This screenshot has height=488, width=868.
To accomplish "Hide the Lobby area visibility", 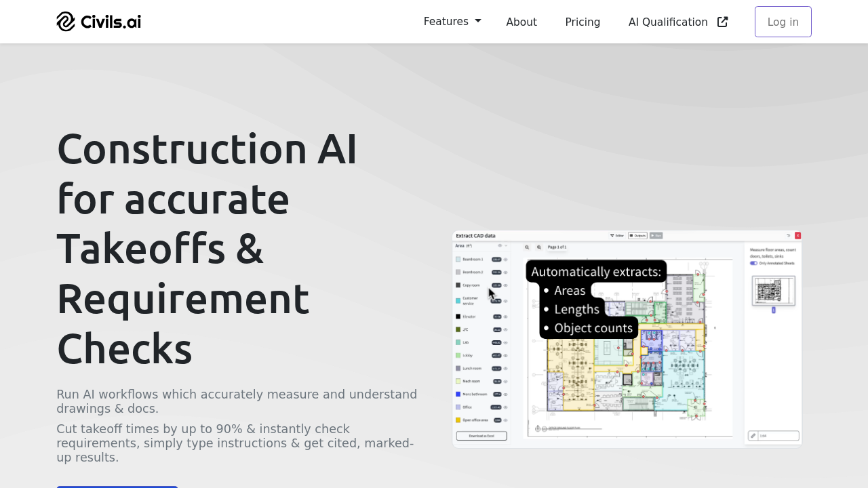I will click(x=506, y=355).
